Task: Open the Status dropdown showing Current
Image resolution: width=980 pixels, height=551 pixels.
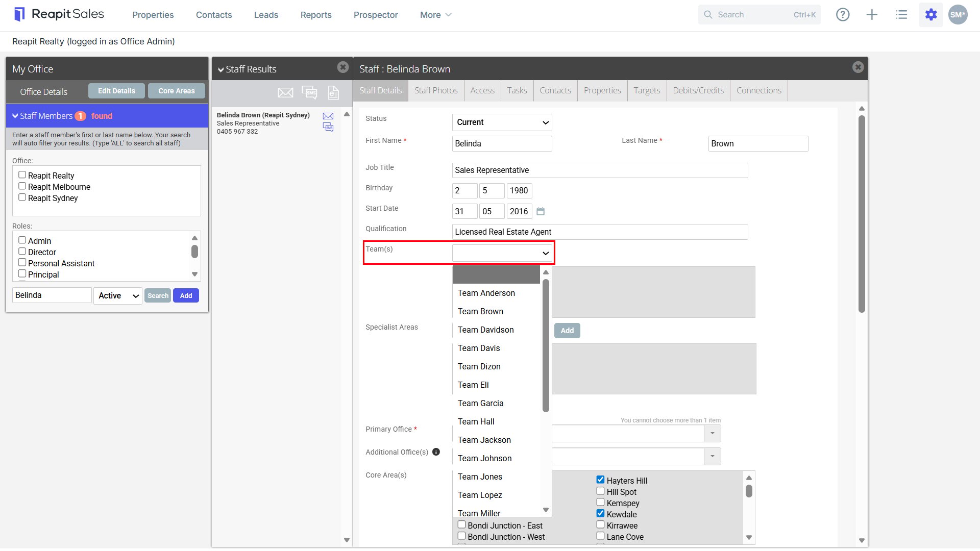Action: [x=502, y=122]
